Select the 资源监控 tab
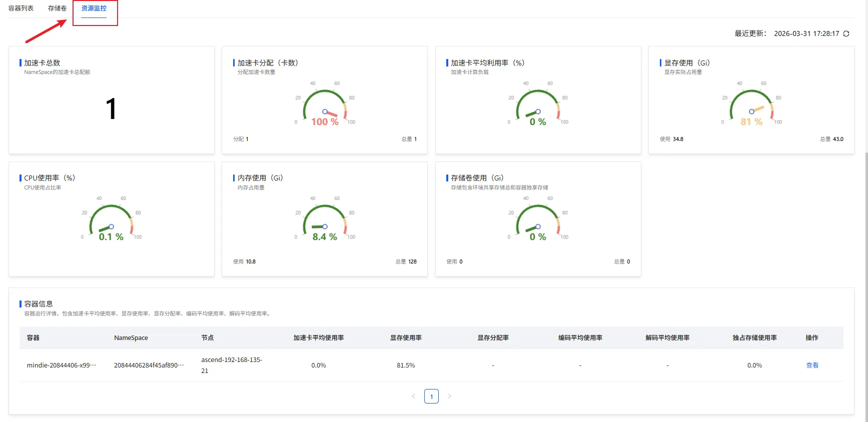Image resolution: width=868 pixels, height=422 pixels. (x=94, y=8)
